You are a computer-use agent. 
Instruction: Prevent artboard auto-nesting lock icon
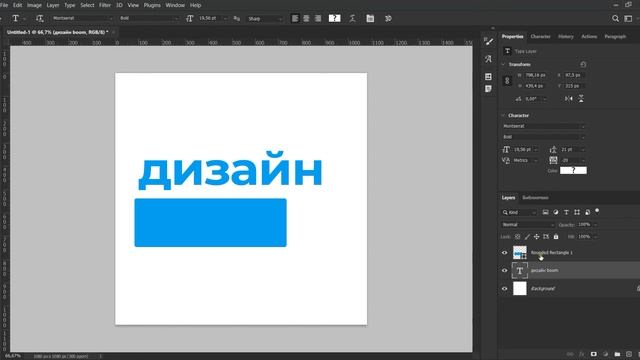click(x=546, y=237)
